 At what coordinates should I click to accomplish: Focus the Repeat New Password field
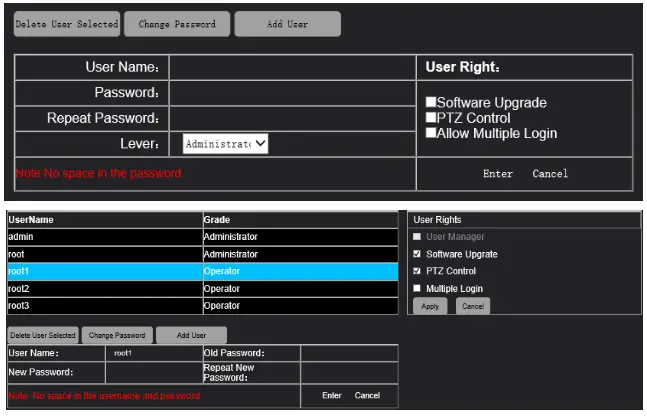click(349, 373)
